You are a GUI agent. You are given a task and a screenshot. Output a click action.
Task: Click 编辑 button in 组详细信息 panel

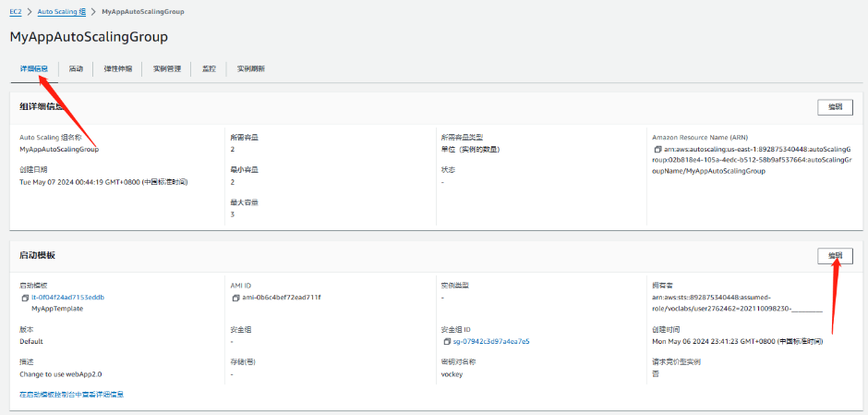[835, 107]
